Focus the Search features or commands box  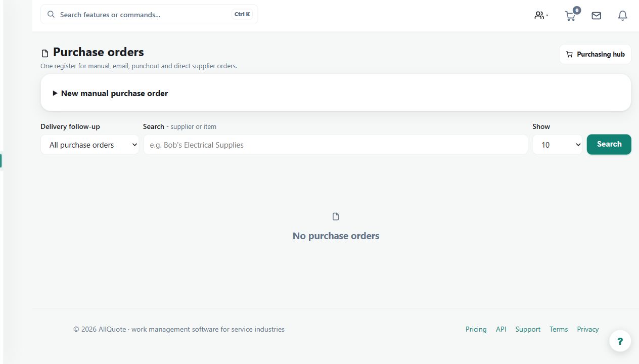[149, 14]
